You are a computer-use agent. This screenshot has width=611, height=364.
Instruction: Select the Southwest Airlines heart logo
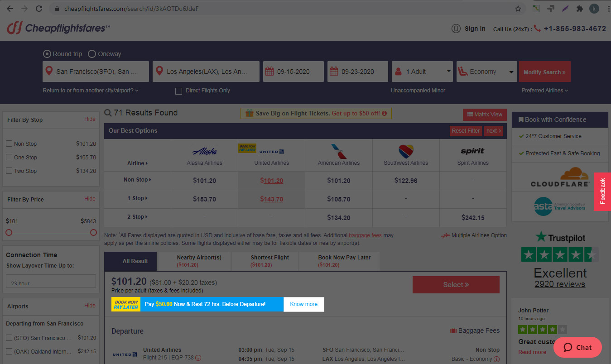(x=406, y=151)
